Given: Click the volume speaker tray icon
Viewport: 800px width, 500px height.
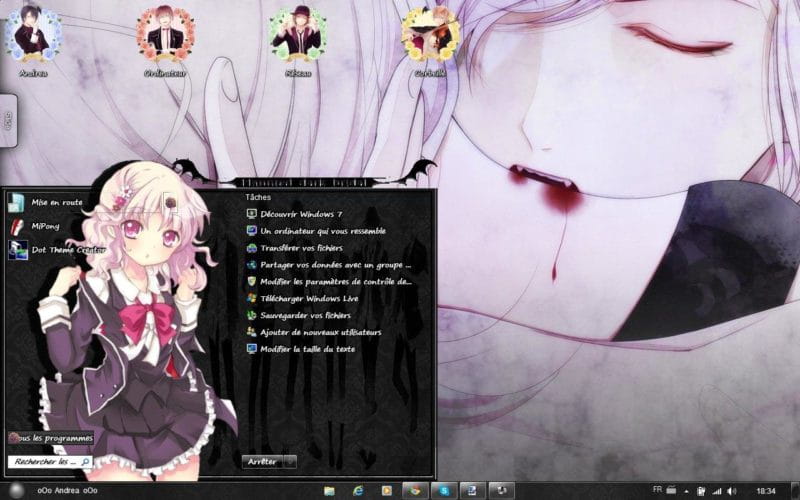Looking at the screenshot, I should (x=732, y=491).
